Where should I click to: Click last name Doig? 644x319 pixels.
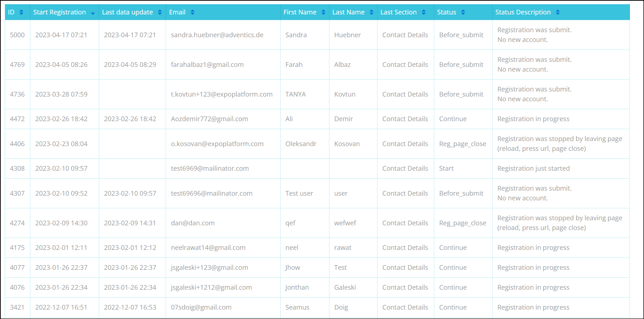(341, 307)
